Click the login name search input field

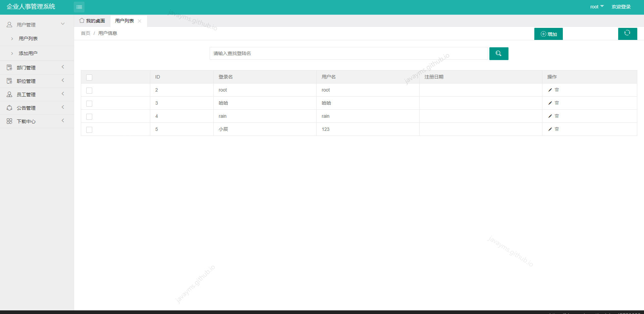(349, 53)
